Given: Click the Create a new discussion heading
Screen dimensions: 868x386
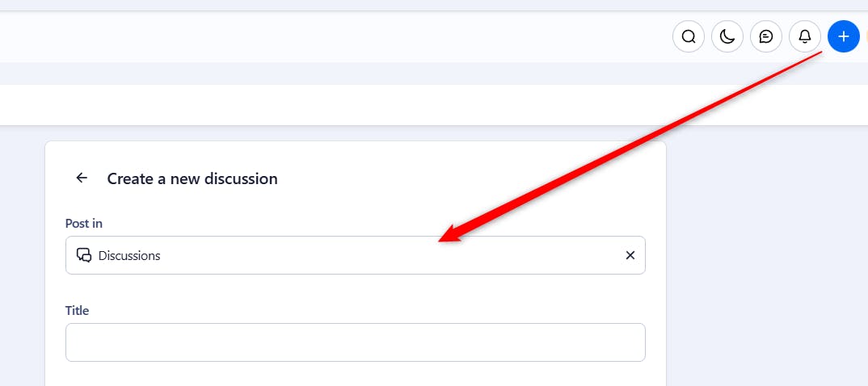Looking at the screenshot, I should [192, 178].
